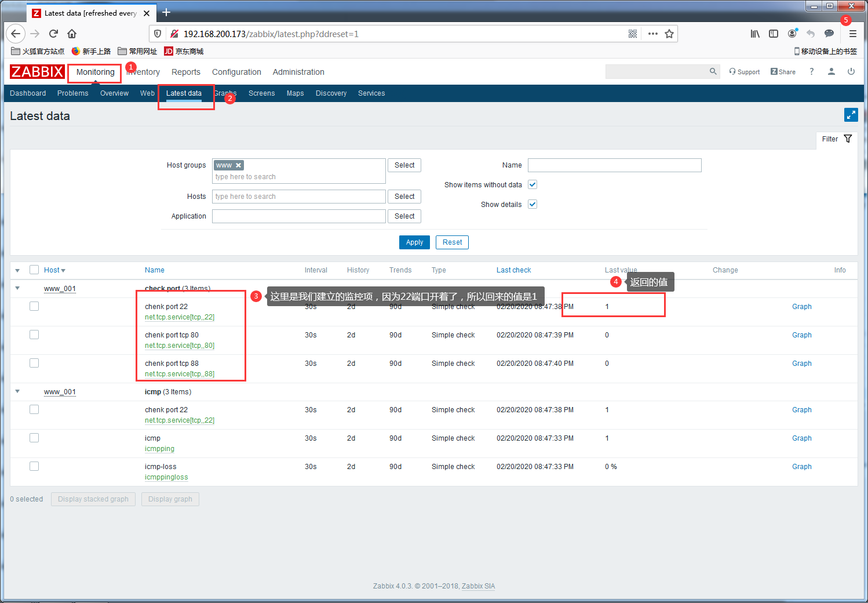Reload the page in Firefox
This screenshot has height=603, width=868.
pos(53,34)
